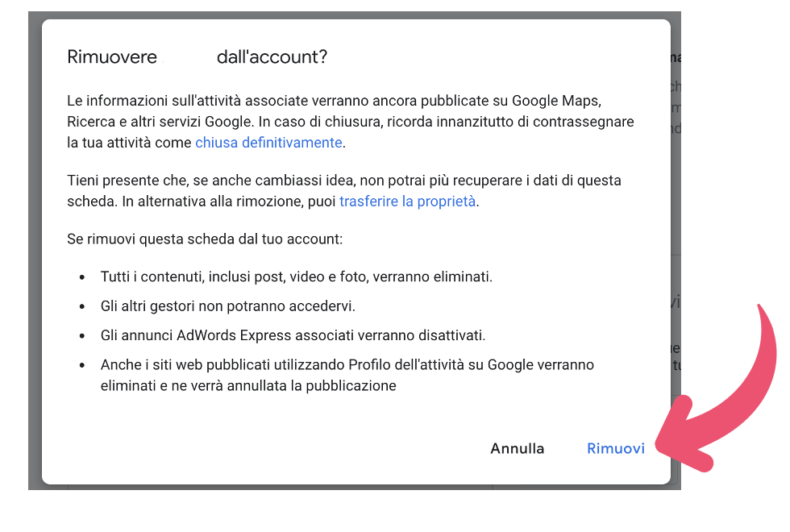Cancel removal with Annulla button
The height and width of the screenshot is (532, 790).
coord(518,448)
